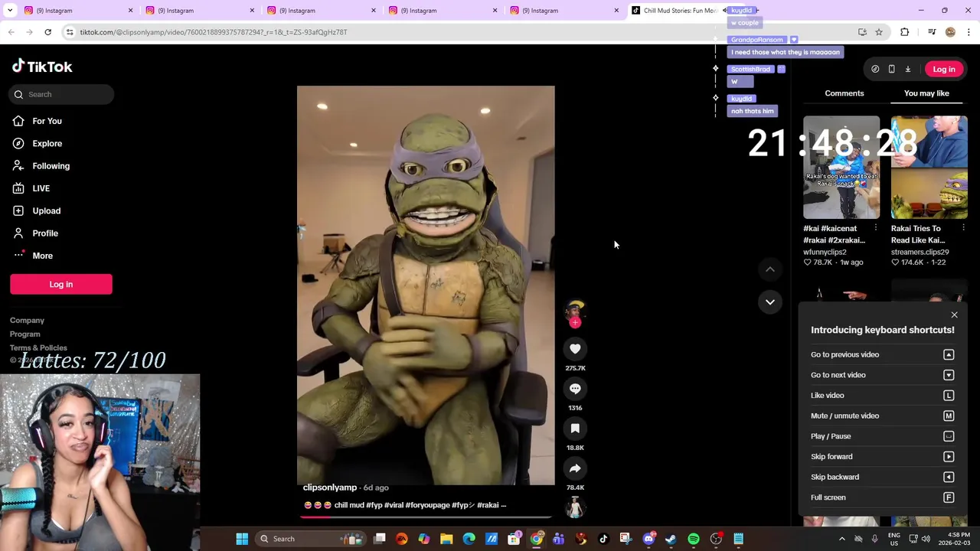Follow creator with the red plus badge
This screenshot has height=551, width=980.
click(x=575, y=323)
